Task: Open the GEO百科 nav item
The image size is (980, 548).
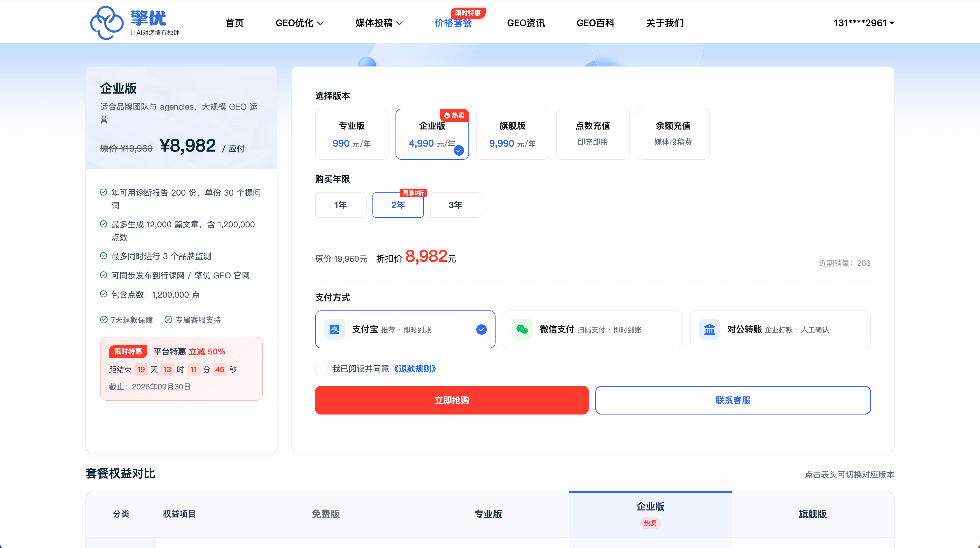Action: point(595,23)
